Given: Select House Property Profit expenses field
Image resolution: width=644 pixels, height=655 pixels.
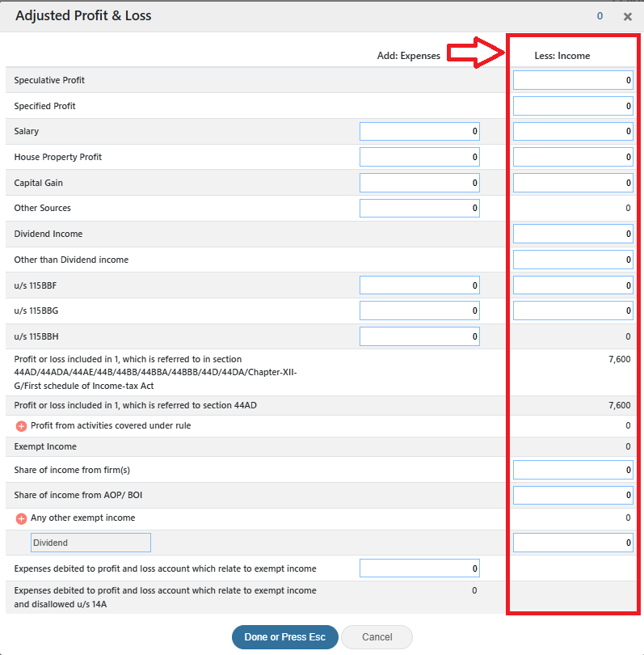Looking at the screenshot, I should tap(419, 157).
